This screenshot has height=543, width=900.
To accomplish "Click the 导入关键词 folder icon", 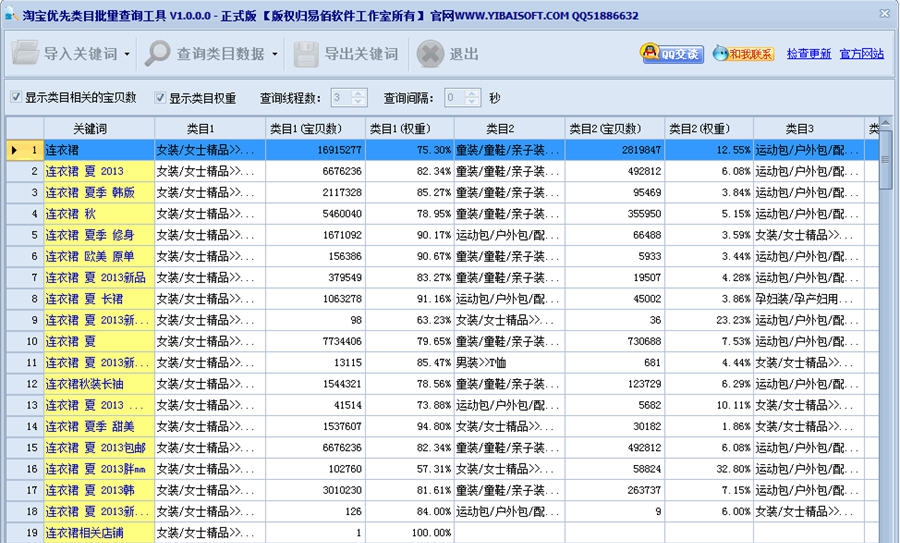I will click(25, 53).
